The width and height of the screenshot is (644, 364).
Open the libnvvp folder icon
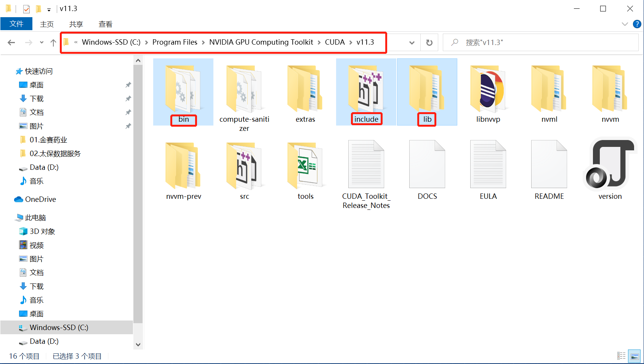[x=488, y=89]
